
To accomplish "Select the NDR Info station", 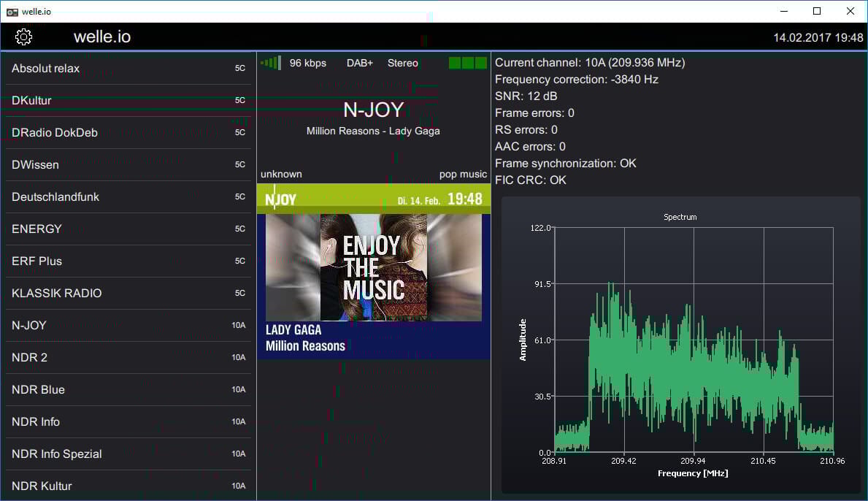I will click(128, 422).
